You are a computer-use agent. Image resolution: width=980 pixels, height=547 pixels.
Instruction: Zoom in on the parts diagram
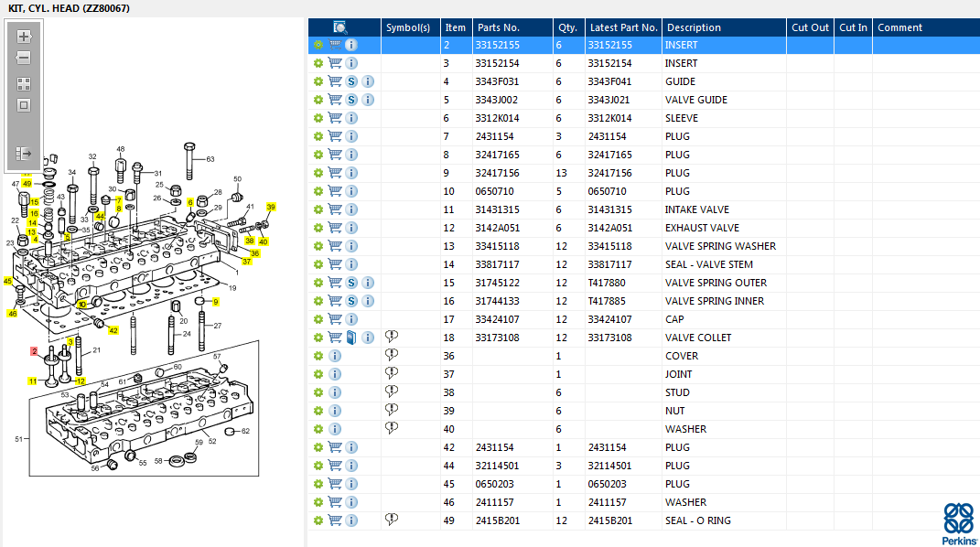click(x=24, y=37)
